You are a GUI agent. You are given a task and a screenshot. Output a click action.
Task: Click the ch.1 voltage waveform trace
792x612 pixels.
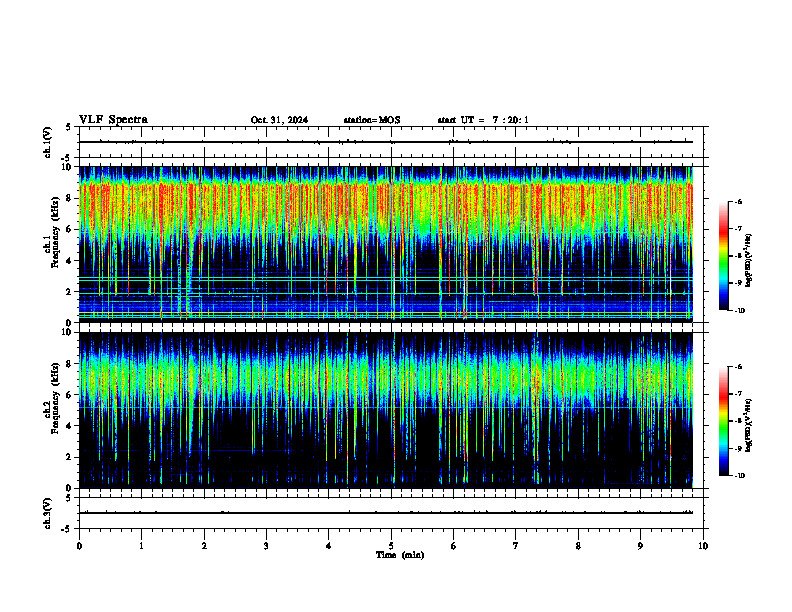[386, 142]
